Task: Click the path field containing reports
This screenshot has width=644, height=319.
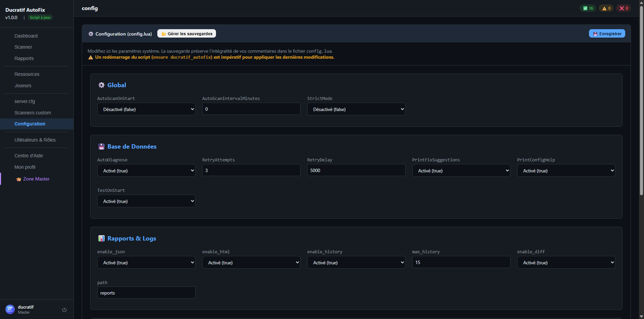Action: (146, 293)
